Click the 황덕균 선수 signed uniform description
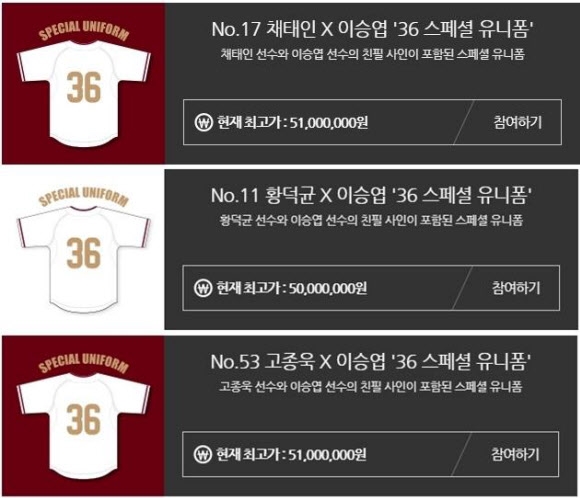This screenshot has height=498, width=580. click(371, 221)
